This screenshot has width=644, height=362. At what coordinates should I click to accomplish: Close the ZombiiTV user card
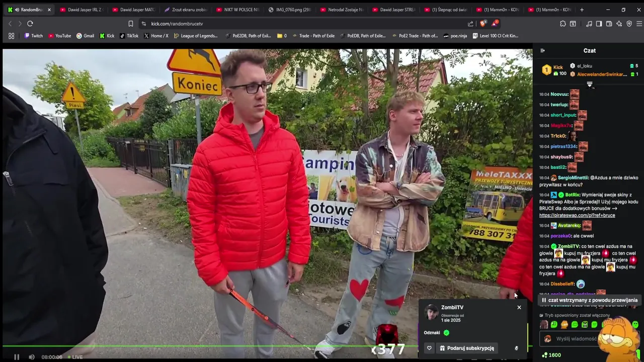519,307
